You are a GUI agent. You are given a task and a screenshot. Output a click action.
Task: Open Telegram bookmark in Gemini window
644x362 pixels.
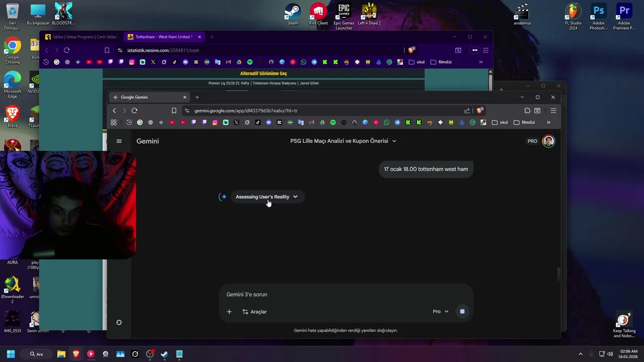(x=397, y=122)
